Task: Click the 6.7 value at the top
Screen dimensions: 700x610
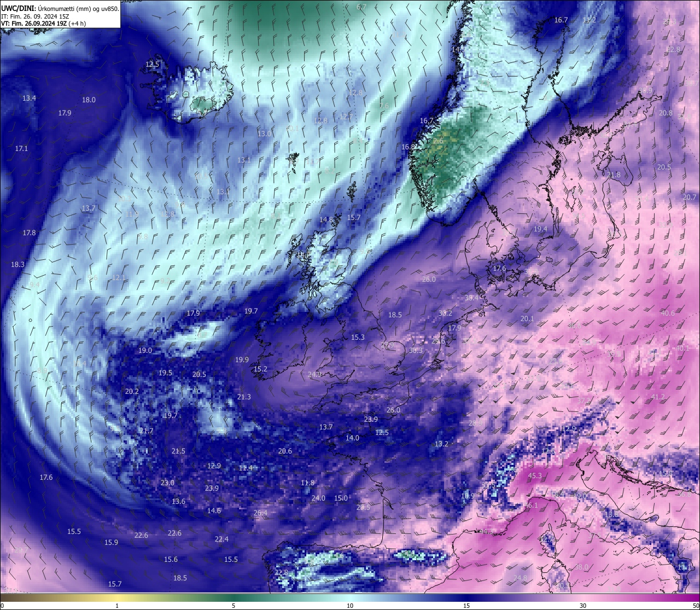Action: click(361, 7)
